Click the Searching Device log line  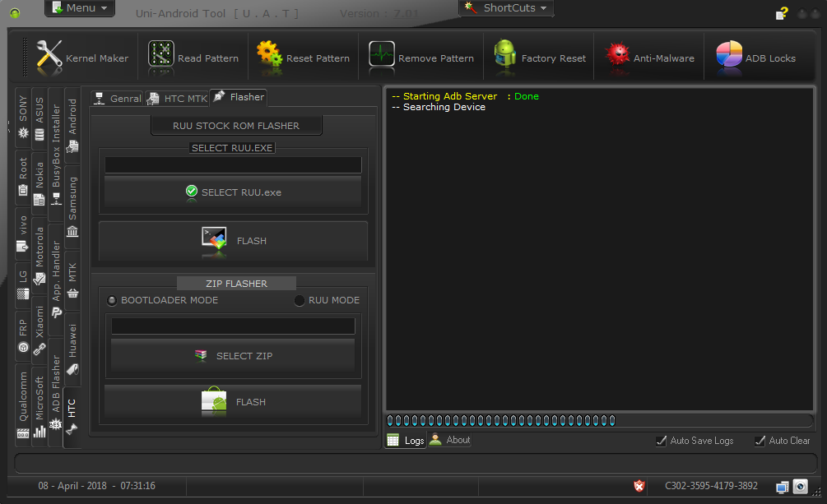(439, 107)
